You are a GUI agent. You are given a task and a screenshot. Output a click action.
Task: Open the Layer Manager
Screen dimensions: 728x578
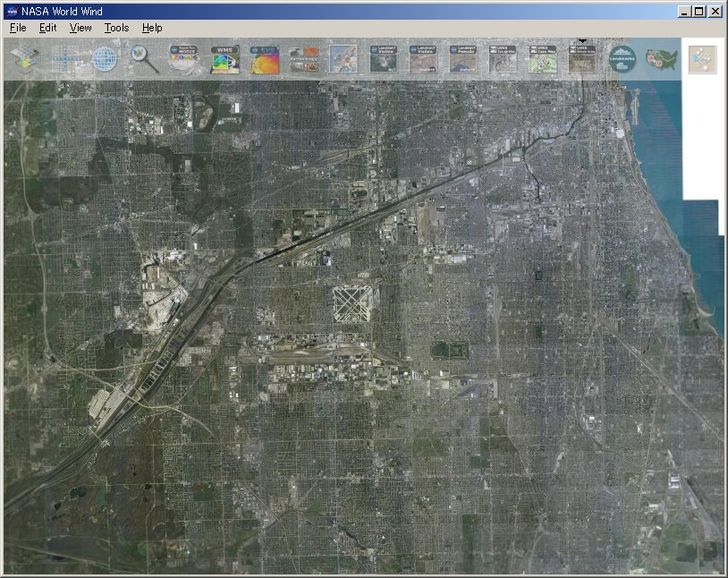22,58
